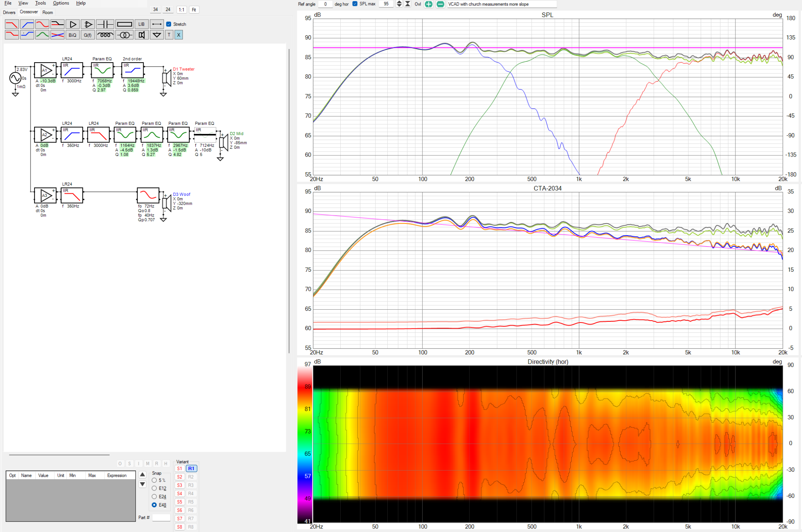Select the blue high-pass filter block tool
The image size is (802, 532).
(27, 24)
